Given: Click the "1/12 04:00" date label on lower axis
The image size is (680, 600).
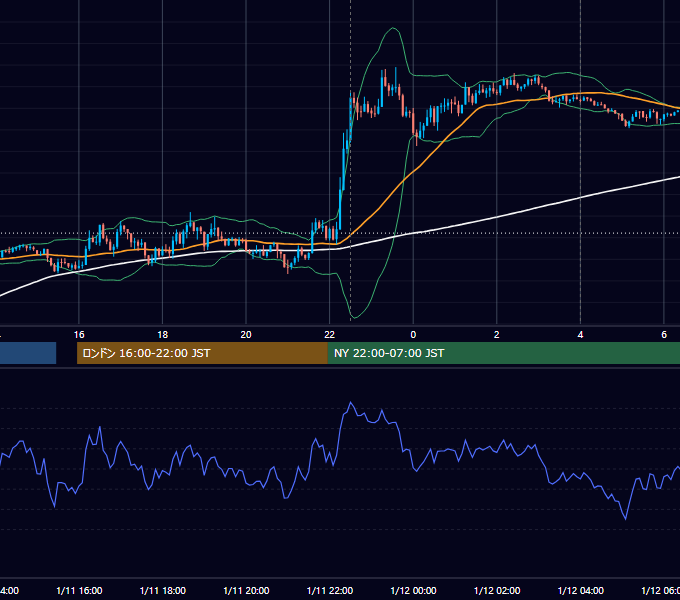Looking at the screenshot, I should [x=581, y=591].
